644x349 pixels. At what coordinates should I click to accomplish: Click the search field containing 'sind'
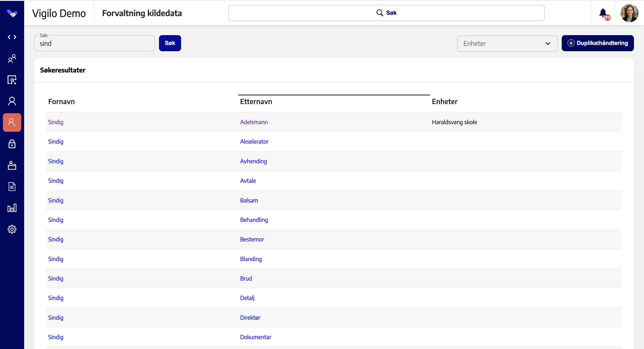(95, 43)
